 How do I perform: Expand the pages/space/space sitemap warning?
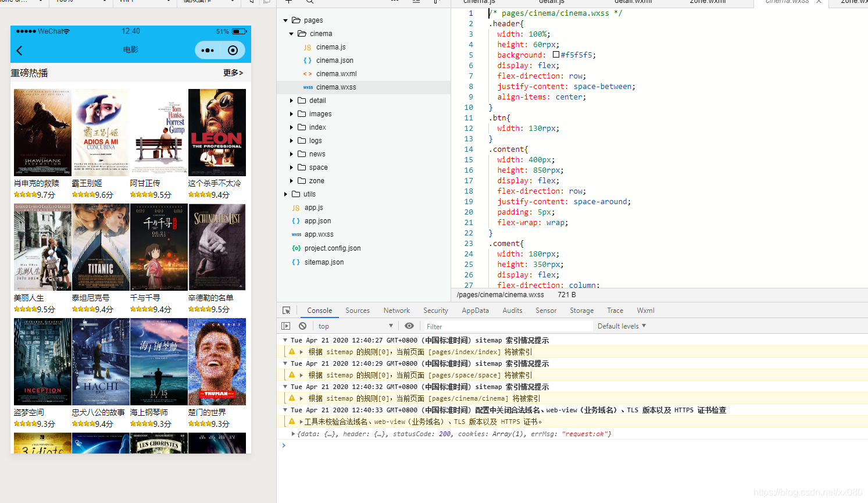[301, 375]
